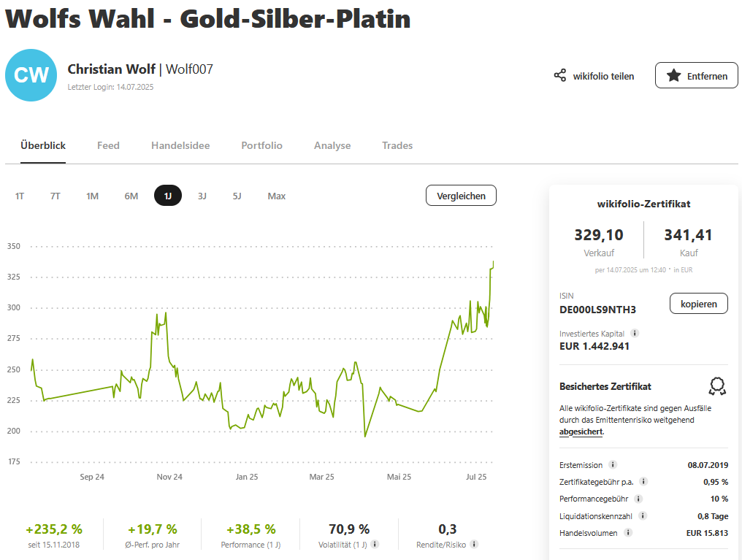This screenshot has width=742, height=560.
Task: Copy the ISIN with kopieren button
Action: pos(698,303)
